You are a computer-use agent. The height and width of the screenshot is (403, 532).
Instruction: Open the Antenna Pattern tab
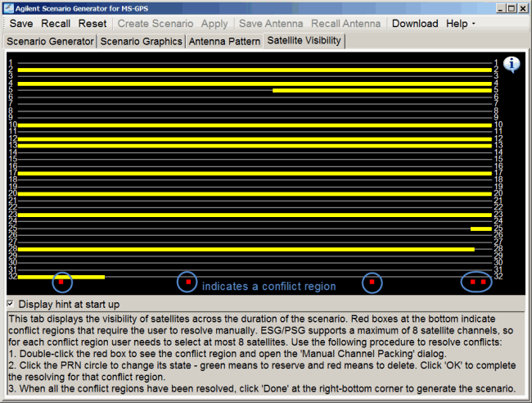223,41
